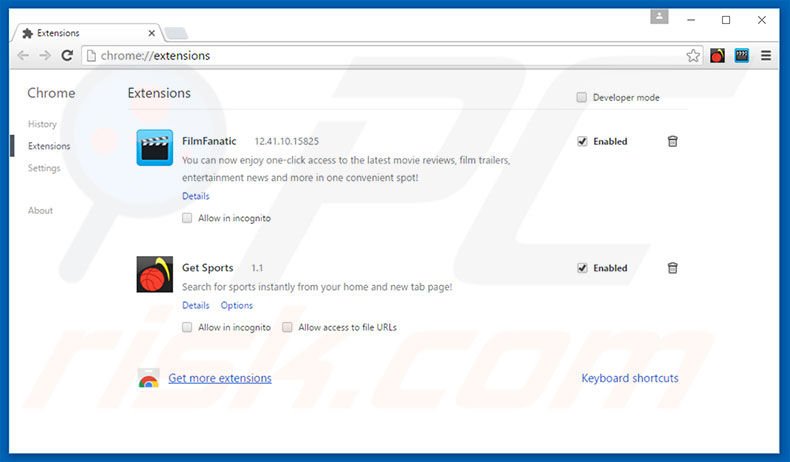
Task: Remove Get Sports with its trash icon
Action: pos(673,268)
